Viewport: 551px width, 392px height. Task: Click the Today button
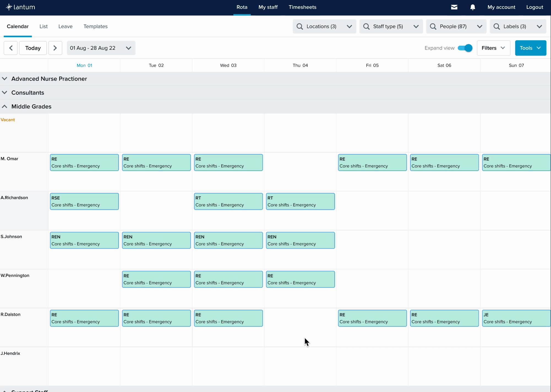pyautogui.click(x=33, y=48)
